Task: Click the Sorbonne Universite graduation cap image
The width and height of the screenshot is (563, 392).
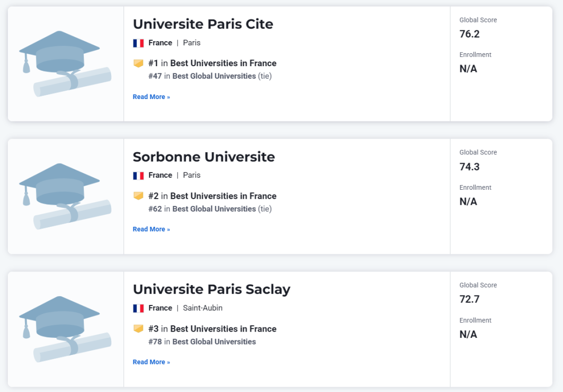Action: (x=65, y=197)
